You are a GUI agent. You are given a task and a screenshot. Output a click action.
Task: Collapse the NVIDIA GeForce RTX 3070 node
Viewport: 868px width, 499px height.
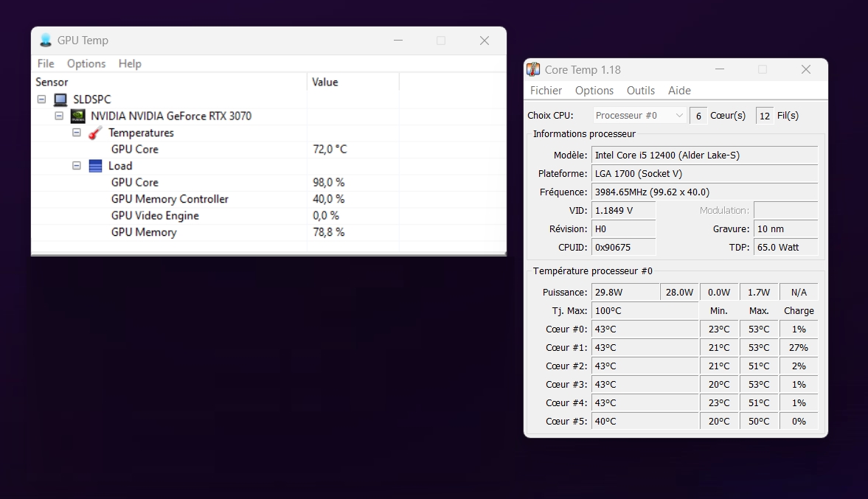[x=59, y=116]
